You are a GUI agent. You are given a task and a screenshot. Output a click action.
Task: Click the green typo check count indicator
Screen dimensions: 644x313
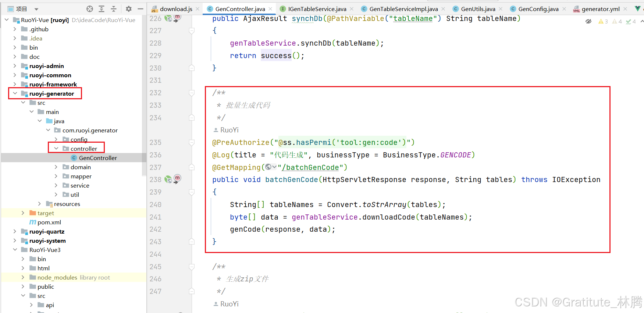coord(631,21)
